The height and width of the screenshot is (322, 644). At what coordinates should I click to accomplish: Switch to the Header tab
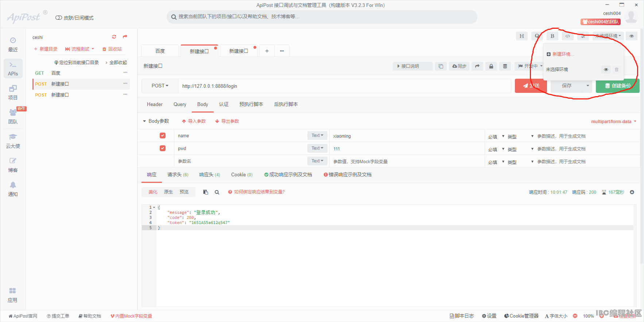click(x=155, y=104)
